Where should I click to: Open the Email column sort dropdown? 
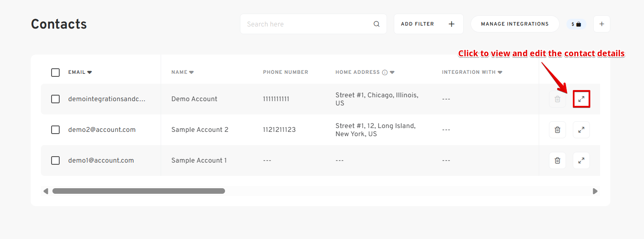tap(90, 72)
